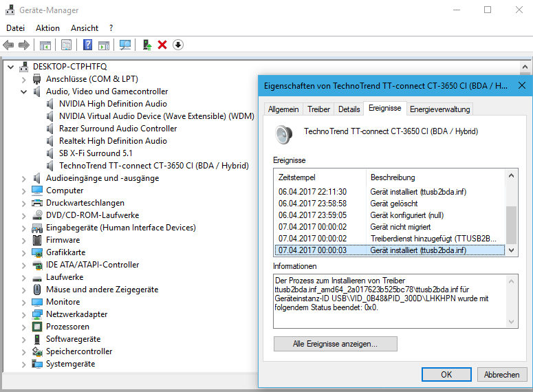
Task: Click the events list scrollbar down arrow
Action: (x=511, y=250)
